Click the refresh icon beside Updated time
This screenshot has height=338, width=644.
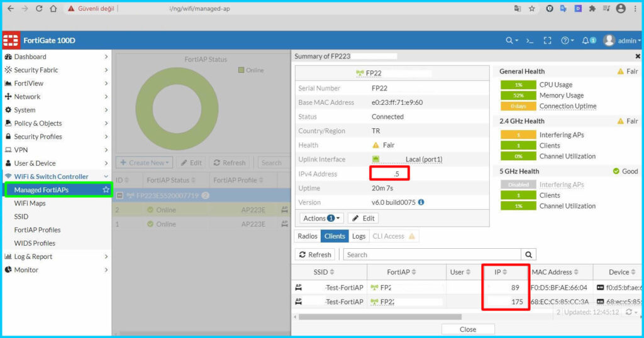pos(630,312)
